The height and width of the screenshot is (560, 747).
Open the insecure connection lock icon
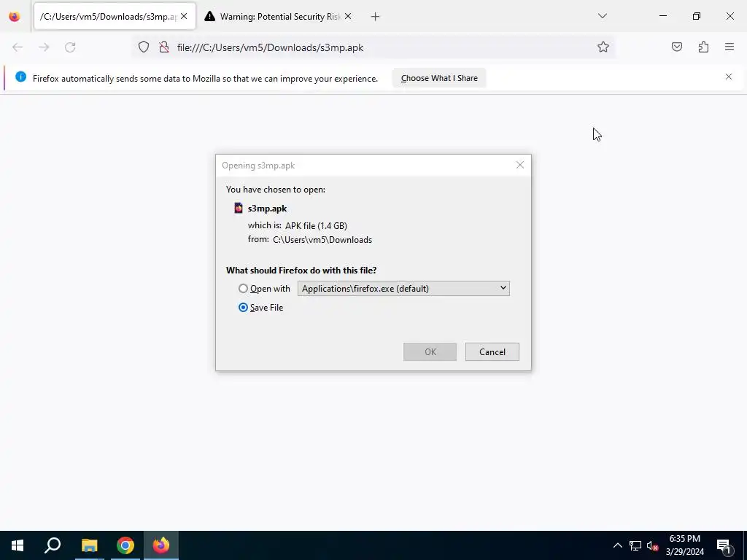point(164,47)
